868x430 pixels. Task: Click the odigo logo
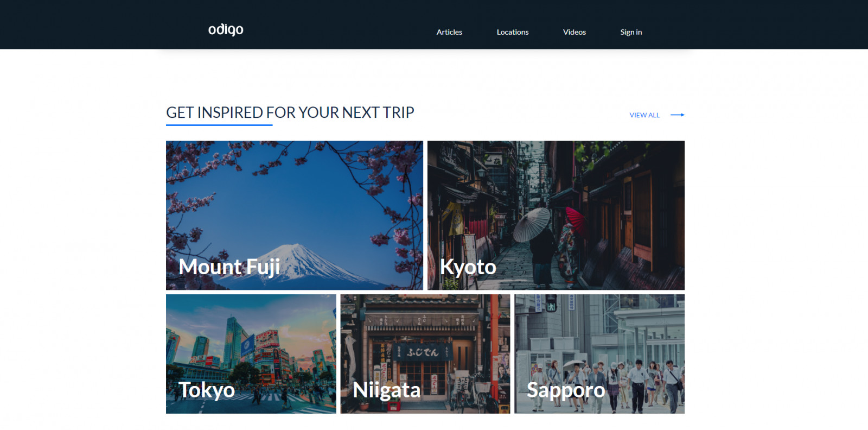(226, 30)
